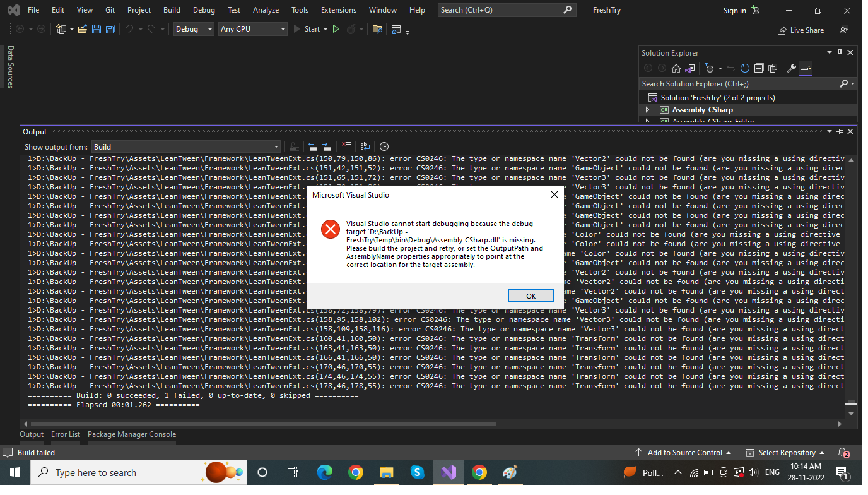The height and width of the screenshot is (495, 868).
Task: Click the Find in Files icon
Action: tap(377, 29)
